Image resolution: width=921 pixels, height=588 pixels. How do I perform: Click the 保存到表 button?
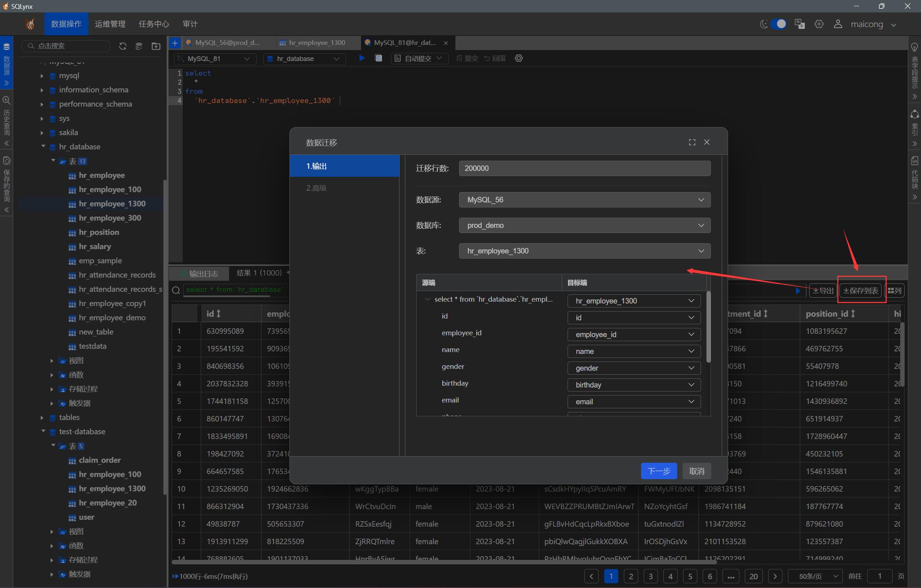(861, 291)
